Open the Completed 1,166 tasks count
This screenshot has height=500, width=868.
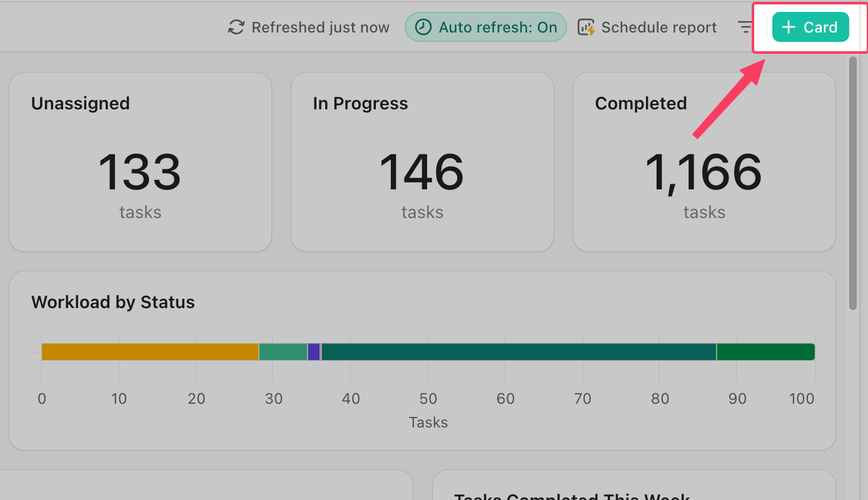(704, 172)
